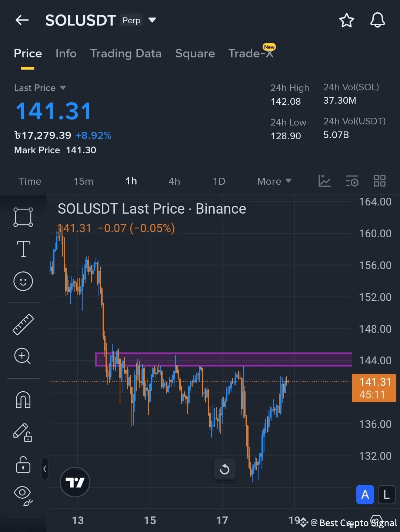Open chart layout grid icon

pos(380,181)
